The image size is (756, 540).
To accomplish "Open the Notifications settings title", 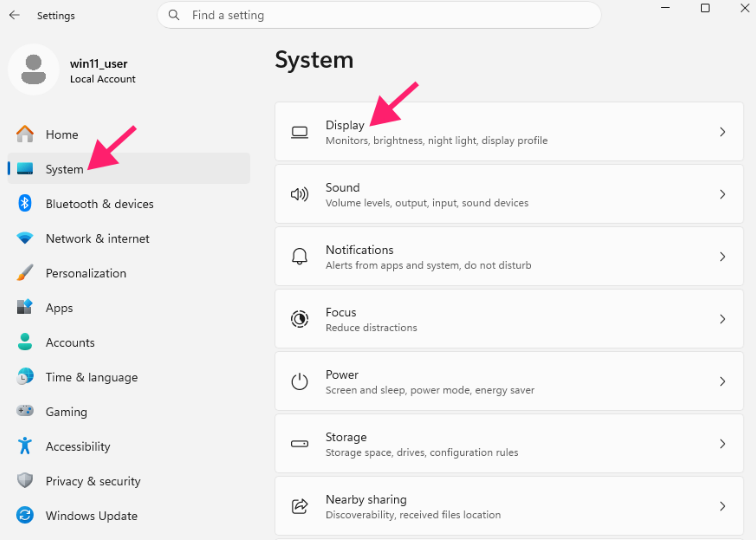I will (x=359, y=249).
